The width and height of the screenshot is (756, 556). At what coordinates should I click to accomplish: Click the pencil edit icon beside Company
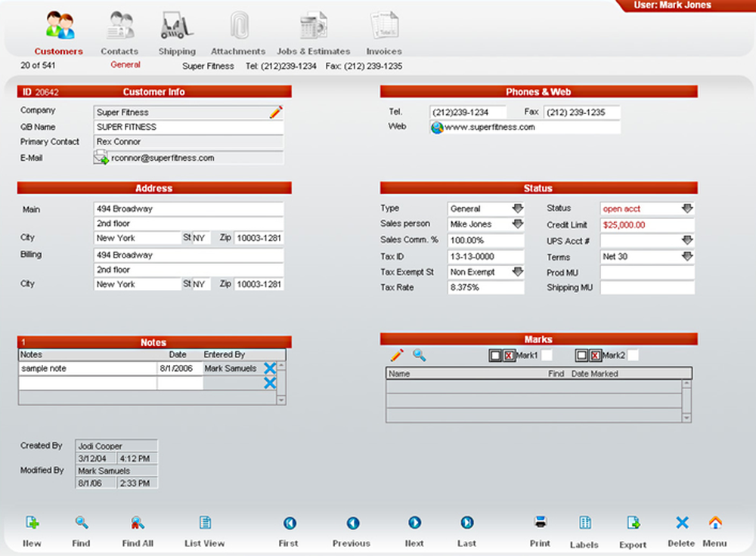point(276,113)
